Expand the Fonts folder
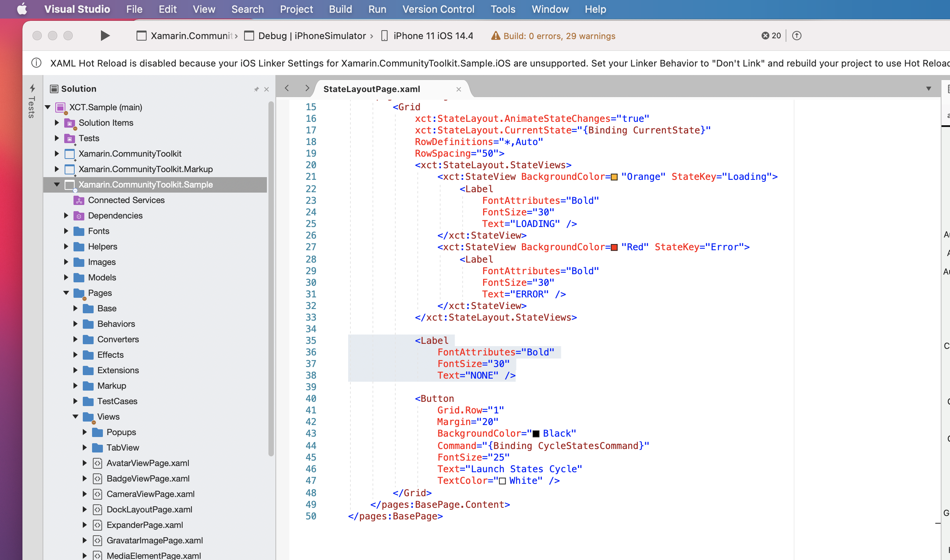Screen dimensions: 950x560 click(66, 231)
